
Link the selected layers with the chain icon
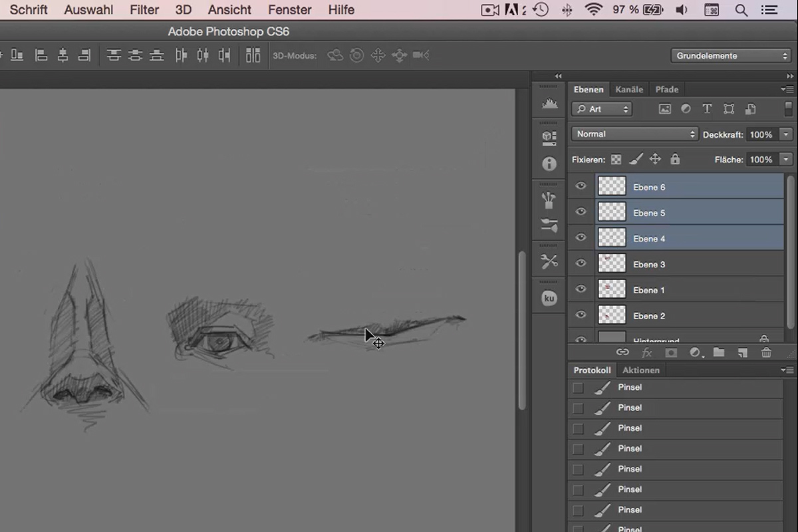[623, 352]
